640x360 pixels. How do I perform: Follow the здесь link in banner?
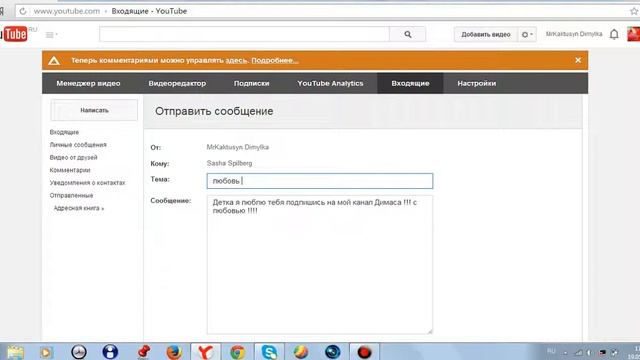coord(236,60)
